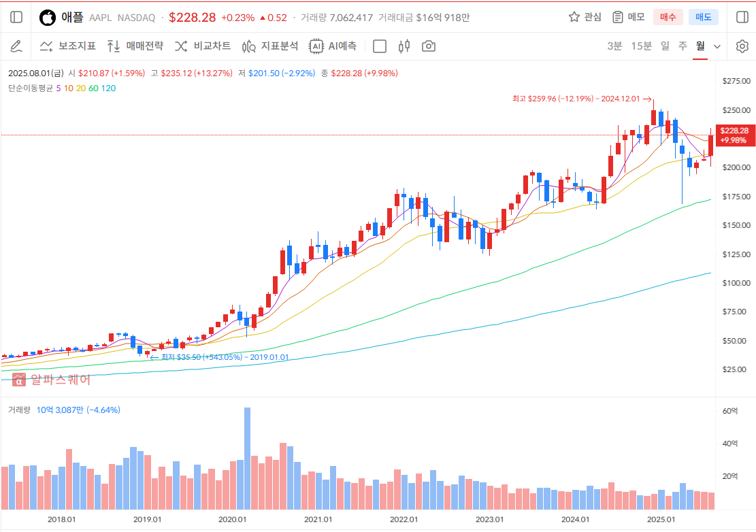Image resolution: width=756 pixels, height=532 pixels.
Task: Toggle the left sidebar panel icon
Action: 16,18
